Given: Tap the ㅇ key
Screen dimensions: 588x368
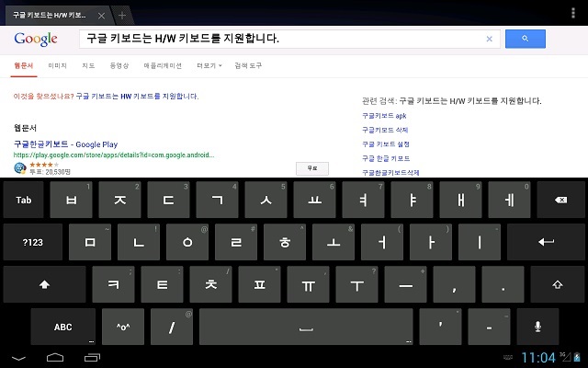Looking at the screenshot, I should point(187,242).
